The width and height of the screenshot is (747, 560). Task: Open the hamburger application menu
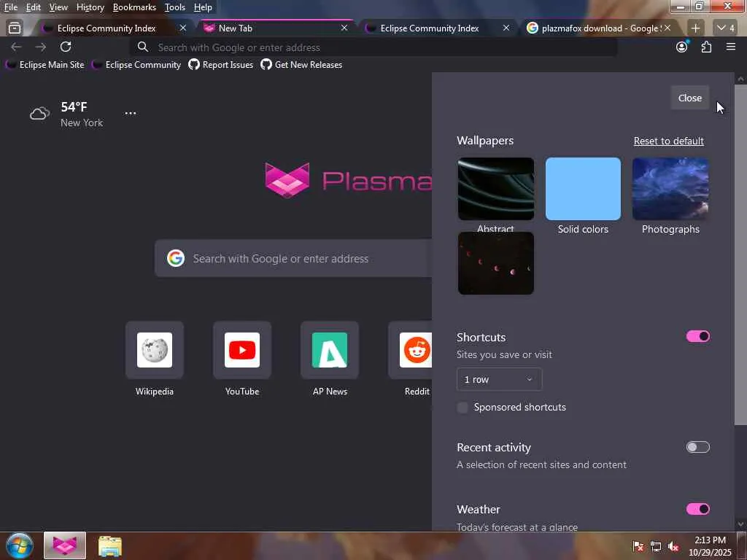coord(731,47)
